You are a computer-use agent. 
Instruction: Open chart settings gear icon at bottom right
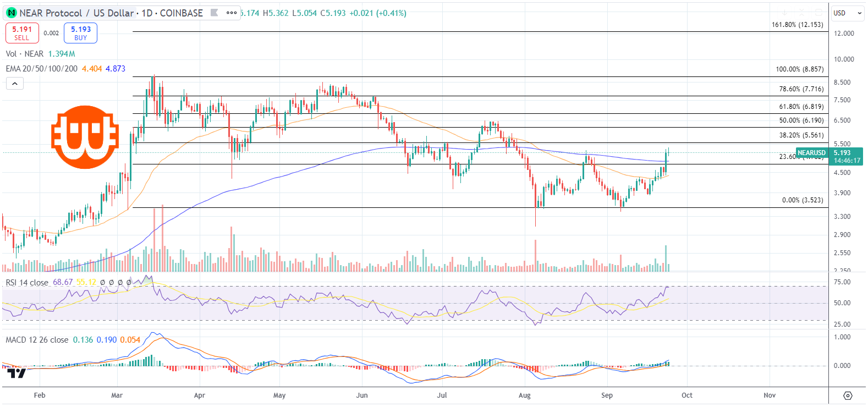848,395
